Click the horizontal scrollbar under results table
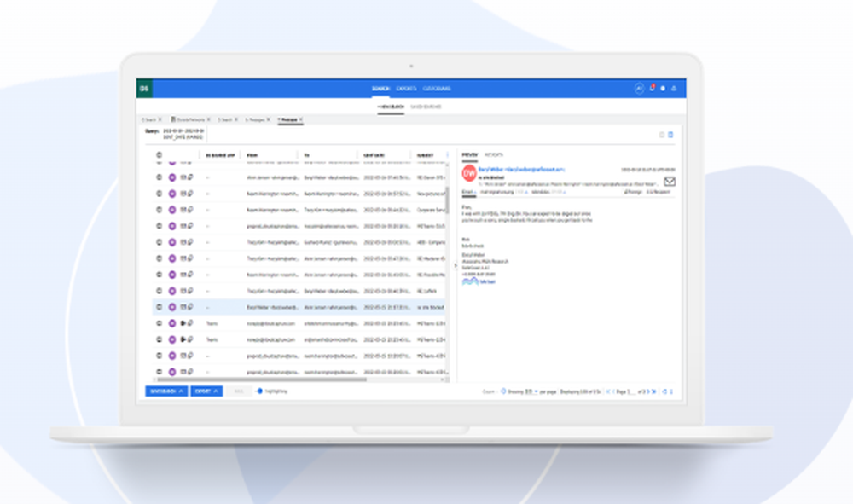The width and height of the screenshot is (853, 504). point(261,379)
